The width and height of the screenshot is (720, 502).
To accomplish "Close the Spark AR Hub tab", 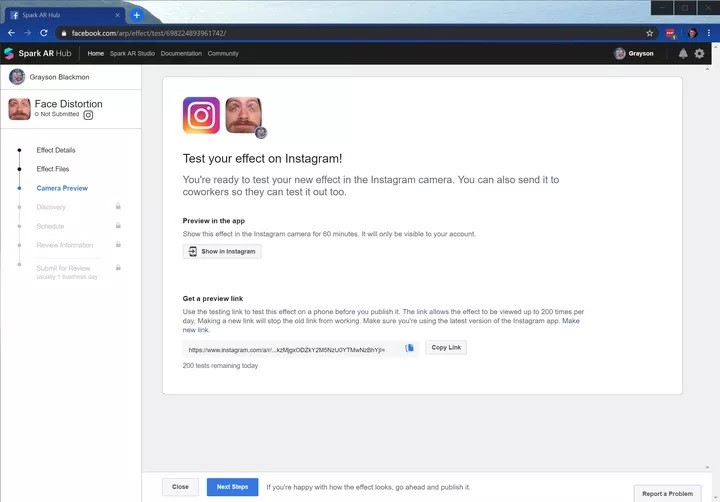I will (x=118, y=15).
